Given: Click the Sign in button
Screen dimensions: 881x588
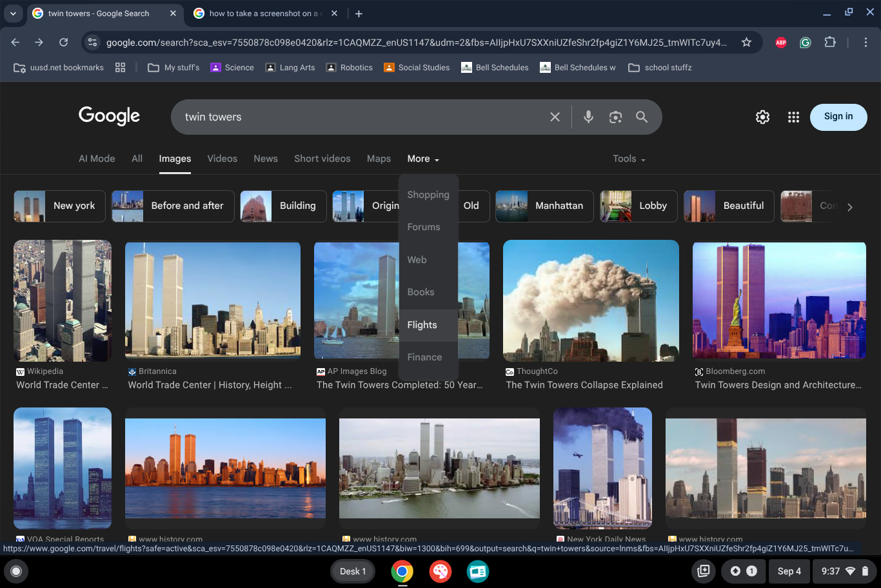Looking at the screenshot, I should 838,117.
